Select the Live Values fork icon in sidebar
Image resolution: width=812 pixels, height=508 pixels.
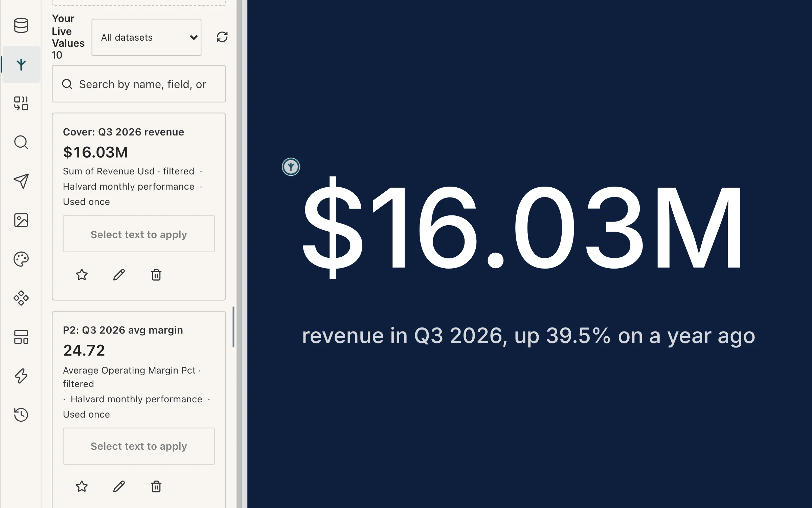point(21,64)
